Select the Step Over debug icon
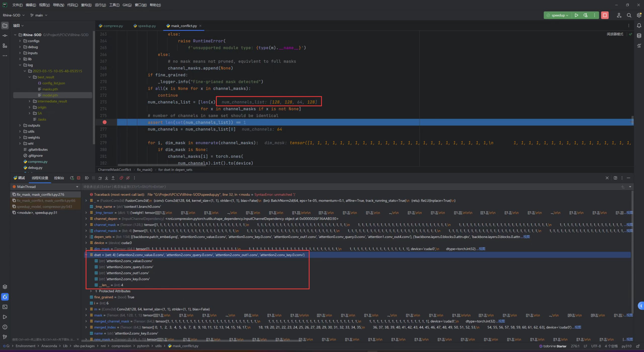The image size is (644, 352). 100,178
